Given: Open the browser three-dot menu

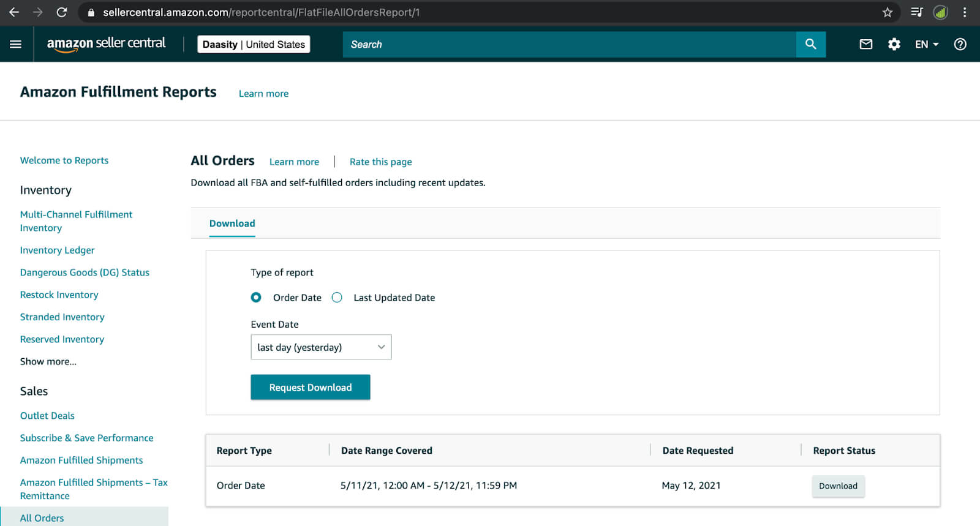Looking at the screenshot, I should 965,12.
